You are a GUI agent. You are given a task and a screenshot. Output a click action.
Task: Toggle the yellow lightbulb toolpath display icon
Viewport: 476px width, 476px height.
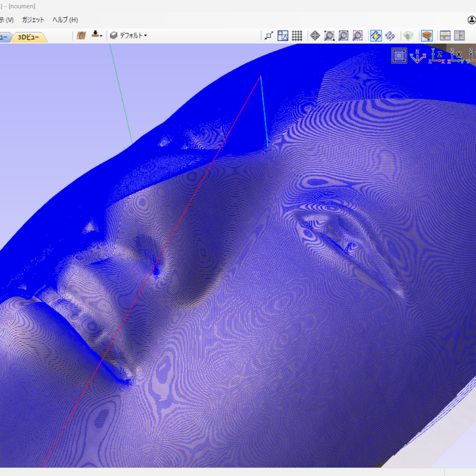pyautogui.click(x=376, y=36)
